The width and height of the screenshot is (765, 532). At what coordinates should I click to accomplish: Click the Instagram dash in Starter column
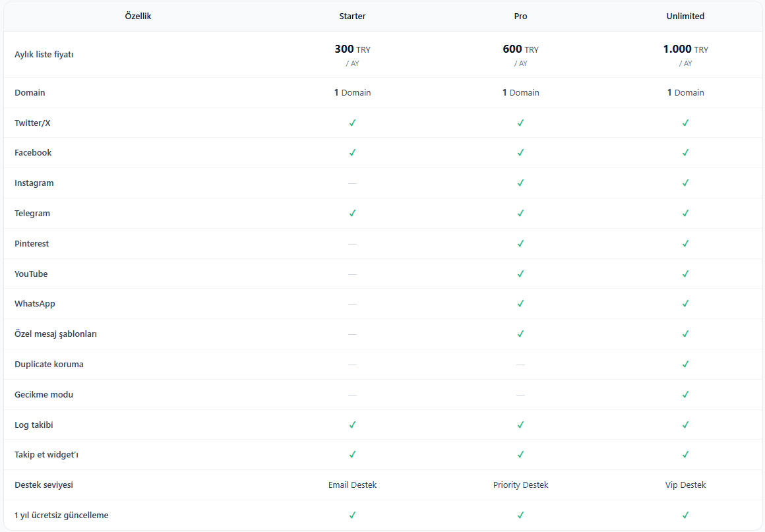pos(352,183)
